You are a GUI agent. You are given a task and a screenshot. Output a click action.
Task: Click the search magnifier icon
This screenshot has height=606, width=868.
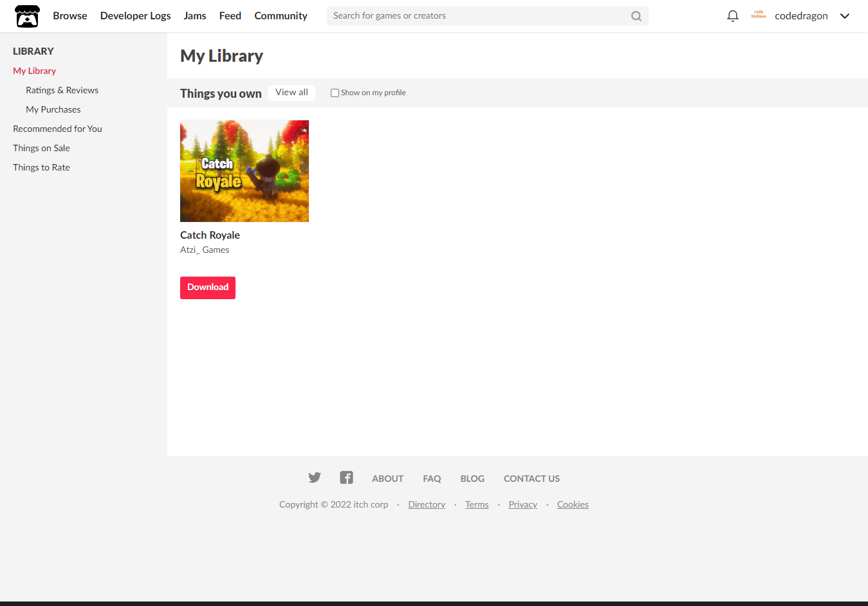point(636,16)
